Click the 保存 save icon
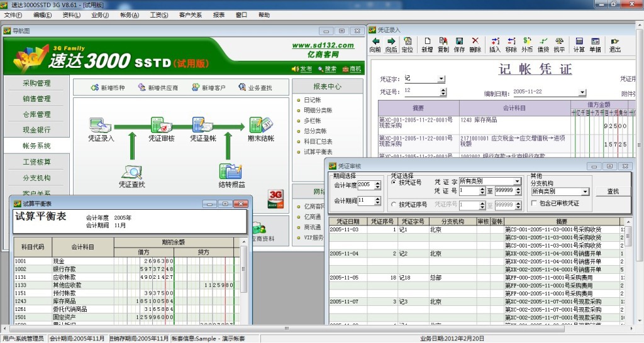Screen dimensions: 644x343 (459, 45)
